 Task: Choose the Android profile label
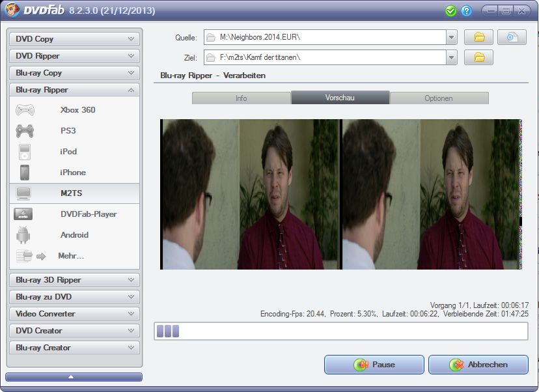[75, 235]
